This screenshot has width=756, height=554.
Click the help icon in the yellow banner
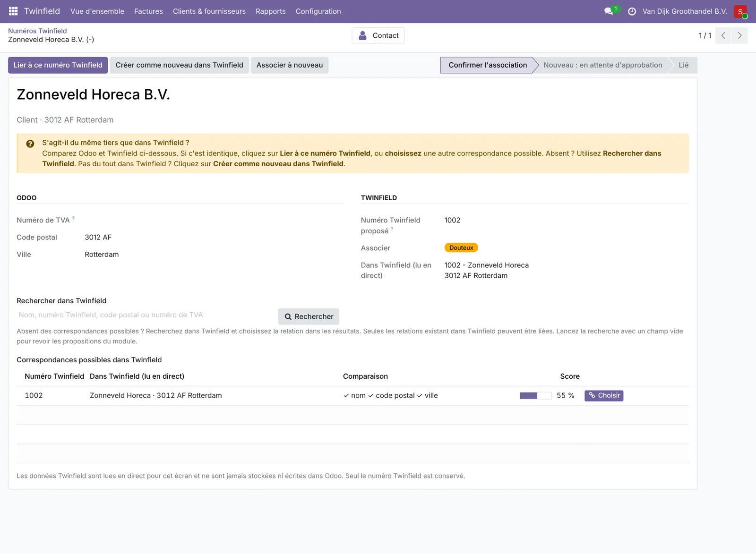coord(30,144)
